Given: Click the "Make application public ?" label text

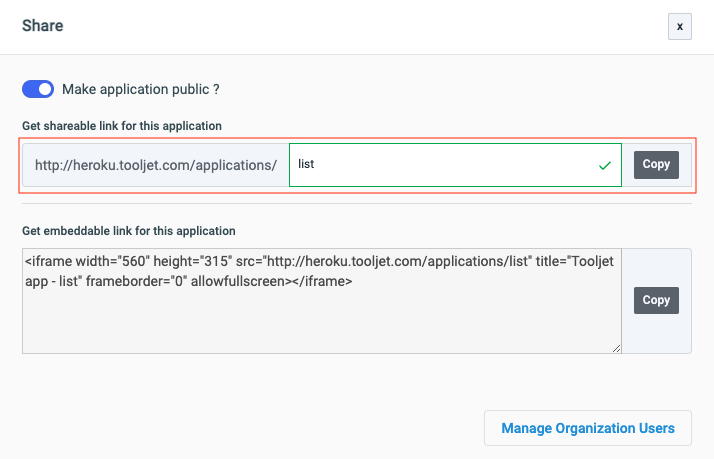Looking at the screenshot, I should coord(140,89).
